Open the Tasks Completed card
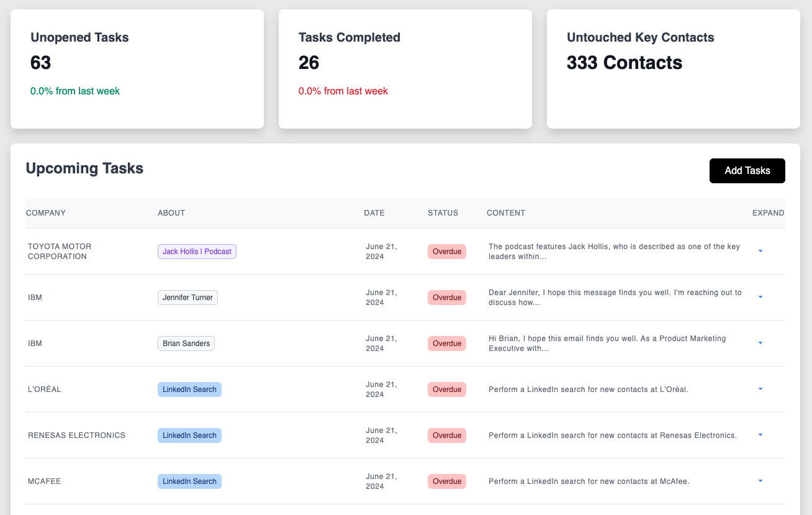This screenshot has height=515, width=812. [405, 69]
